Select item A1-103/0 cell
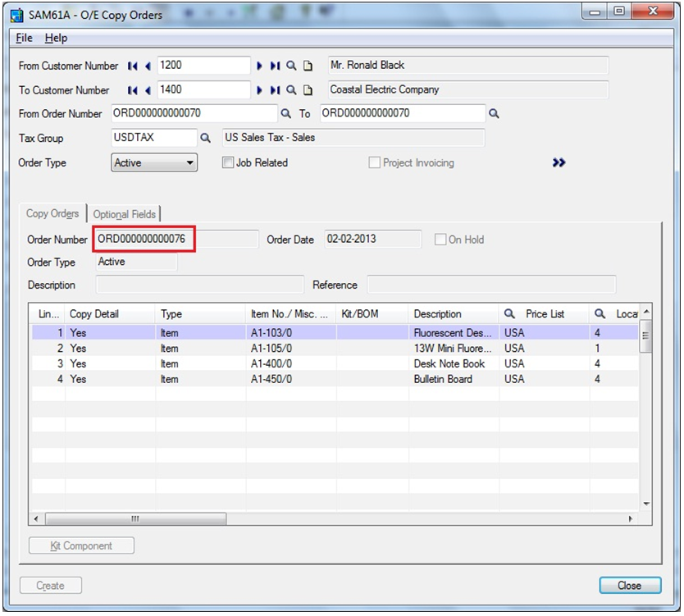 [290, 333]
